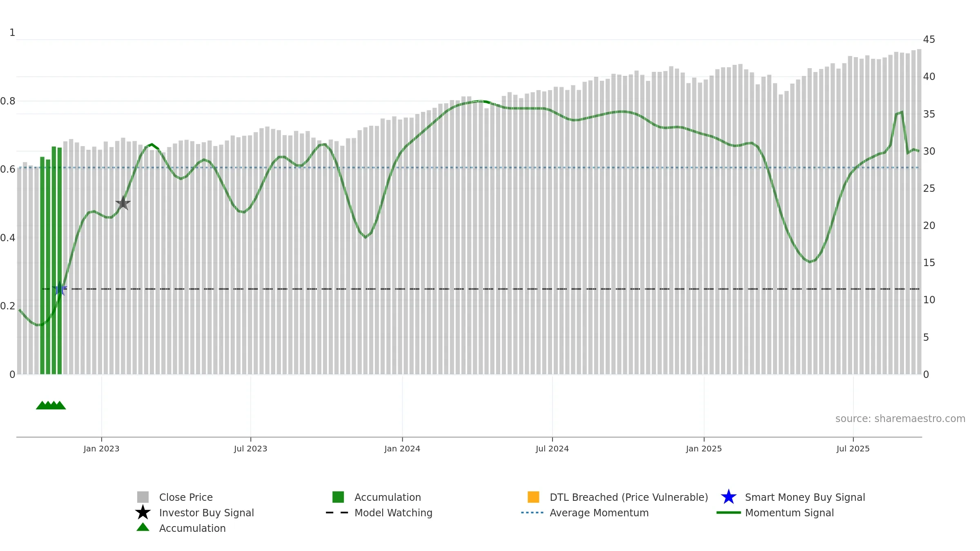The width and height of the screenshot is (980, 551).
Task: Click the dashed Model Watching legend icon
Action: (337, 513)
